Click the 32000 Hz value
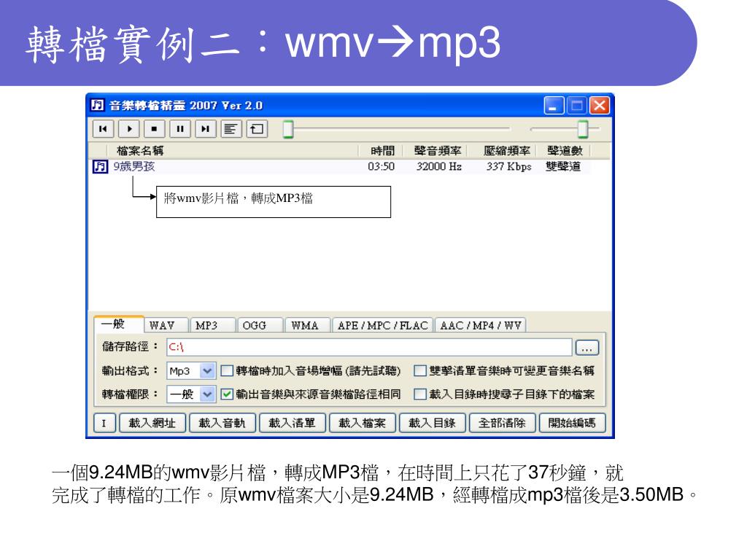This screenshot has height=560, width=747. click(x=438, y=167)
